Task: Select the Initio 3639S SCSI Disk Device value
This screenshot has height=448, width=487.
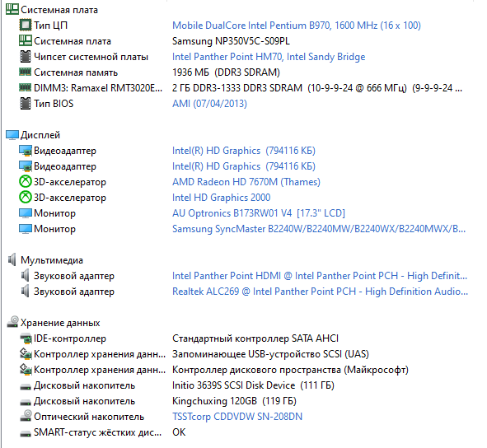Action: (253, 385)
